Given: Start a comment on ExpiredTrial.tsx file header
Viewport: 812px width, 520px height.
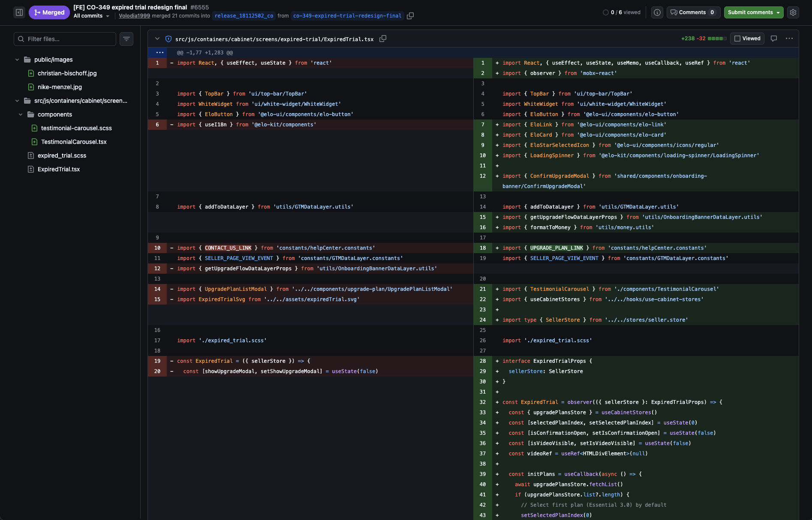Looking at the screenshot, I should pos(773,39).
